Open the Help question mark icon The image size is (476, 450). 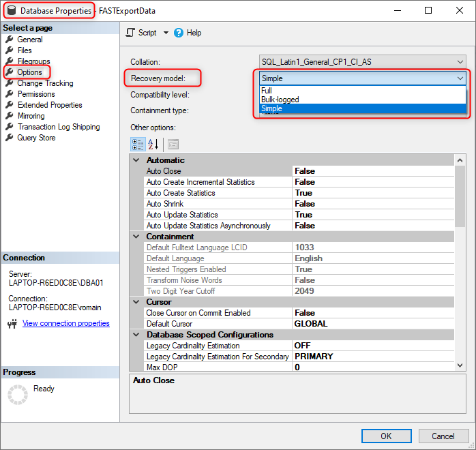179,33
